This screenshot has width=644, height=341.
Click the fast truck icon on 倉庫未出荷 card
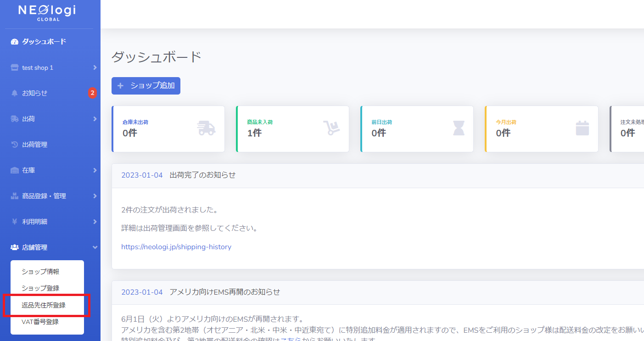207,128
